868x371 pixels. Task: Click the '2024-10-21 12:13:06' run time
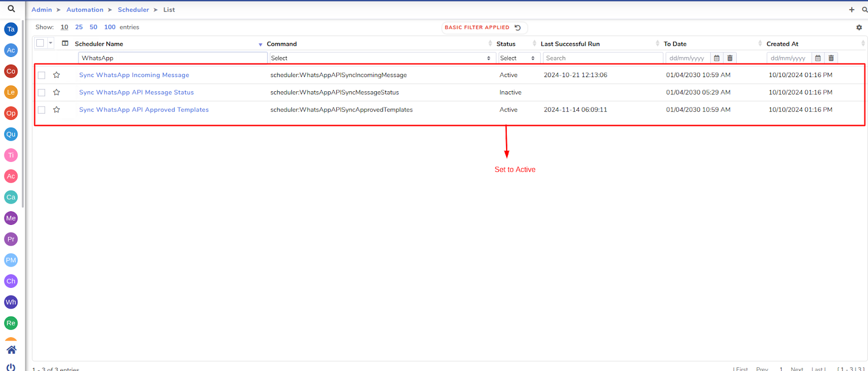coord(576,75)
